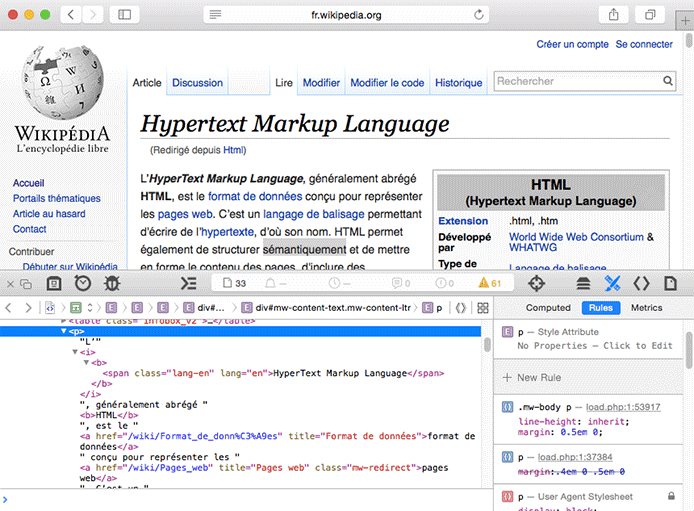
Task: Open the Modifier le code tab
Action: [387, 83]
